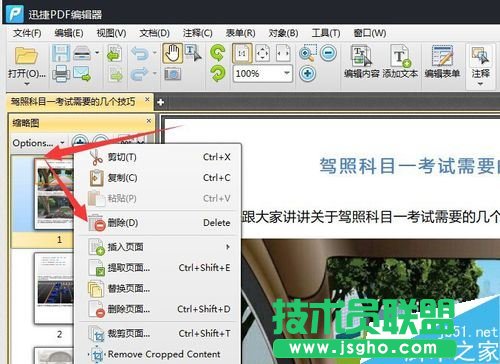Click the Open folder icon
Viewport: 500px width, 364px height.
26,55
